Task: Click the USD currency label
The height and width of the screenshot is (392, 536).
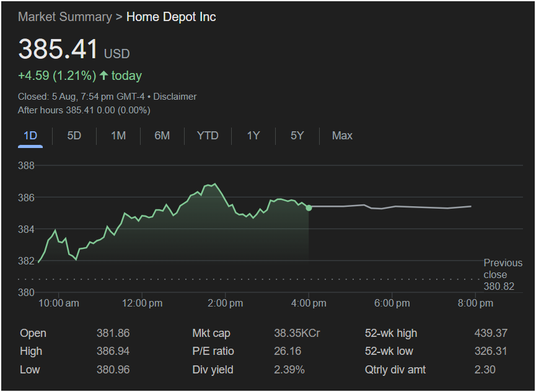Action: (x=117, y=54)
